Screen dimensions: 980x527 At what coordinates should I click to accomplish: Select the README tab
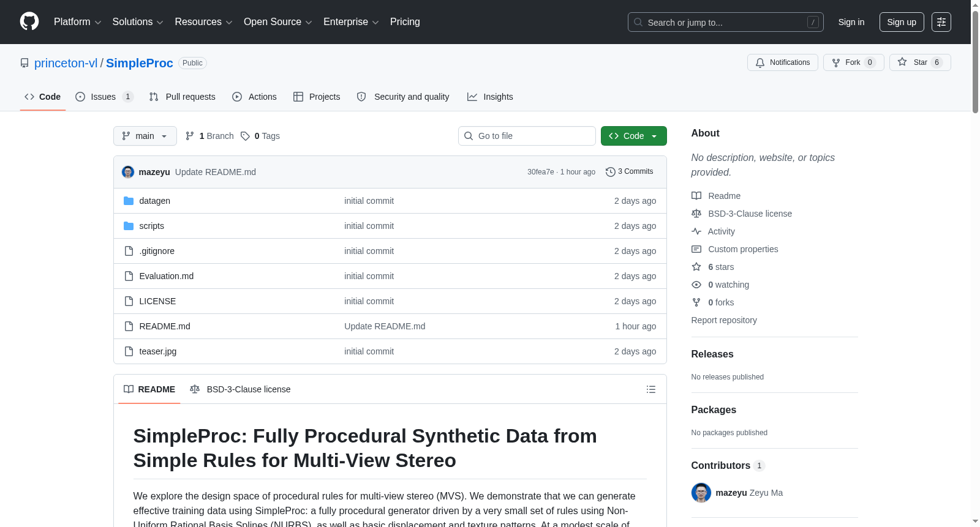149,389
